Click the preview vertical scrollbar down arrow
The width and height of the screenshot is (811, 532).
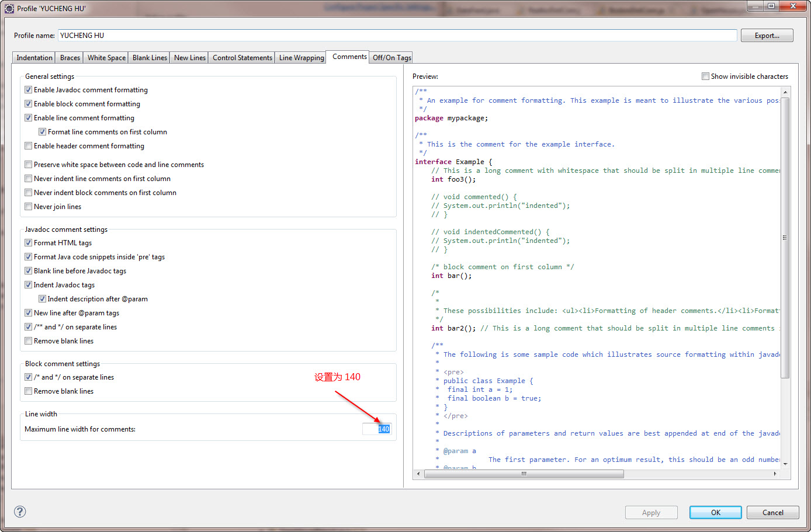[785, 464]
